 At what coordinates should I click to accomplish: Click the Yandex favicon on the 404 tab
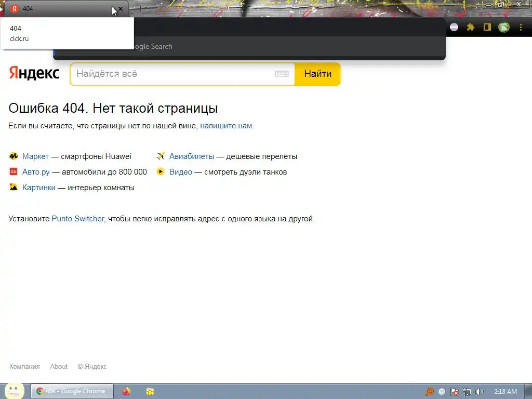pyautogui.click(x=14, y=8)
